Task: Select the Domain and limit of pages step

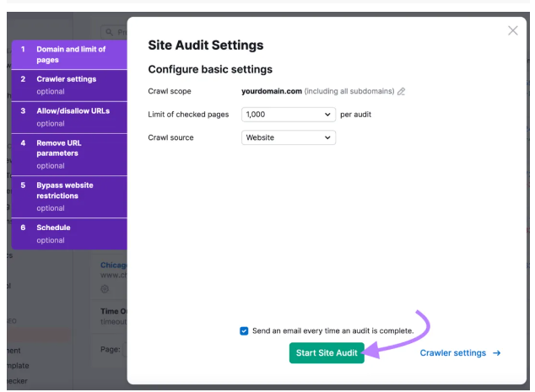Action: (x=69, y=55)
